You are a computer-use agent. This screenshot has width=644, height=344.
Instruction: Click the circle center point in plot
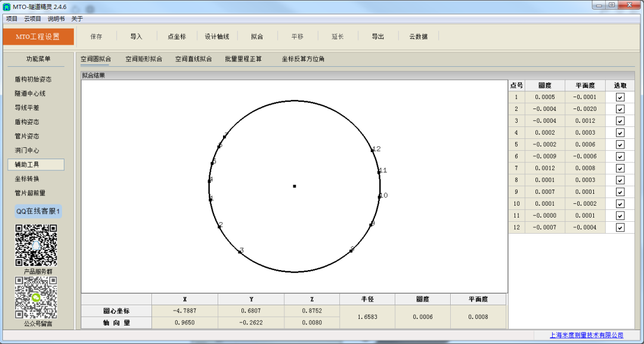coord(295,186)
